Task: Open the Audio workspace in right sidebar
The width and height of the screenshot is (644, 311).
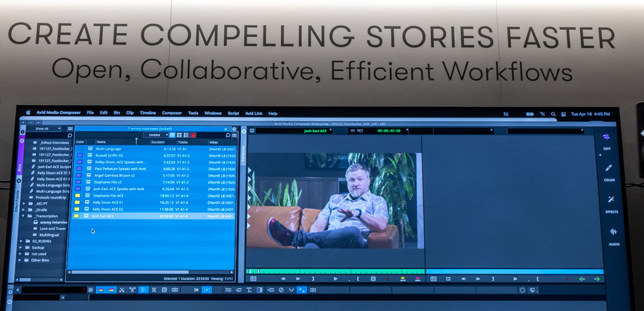Action: pos(613,236)
